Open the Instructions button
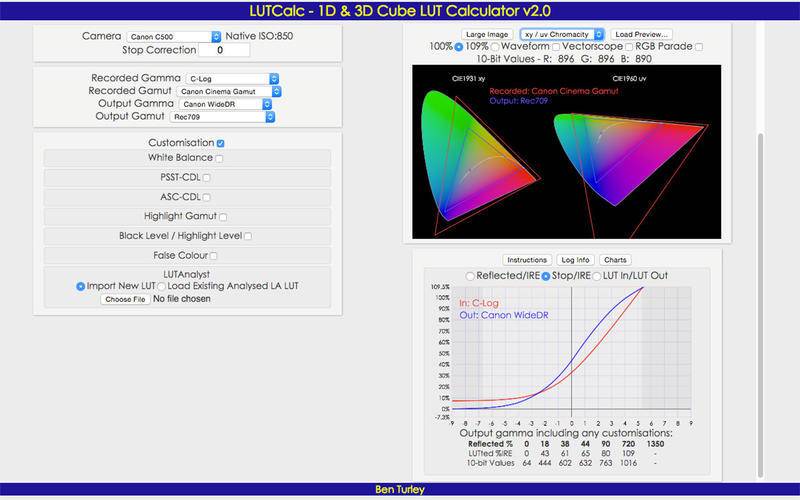The width and height of the screenshot is (800, 500). pos(527,260)
